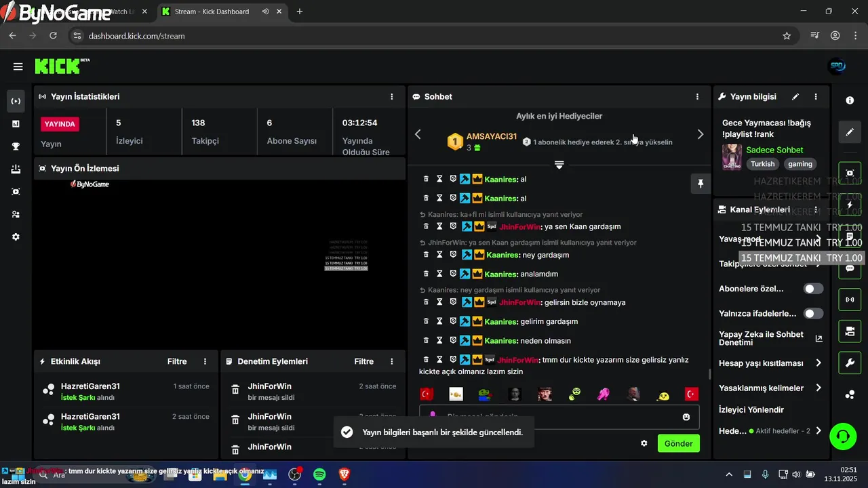Click the info icon in right rail
This screenshot has width=868, height=488.
pos(850,100)
